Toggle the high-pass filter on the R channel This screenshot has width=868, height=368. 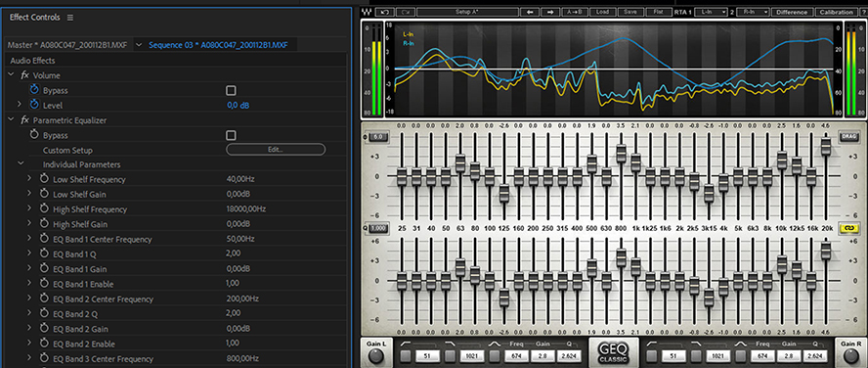652,356
